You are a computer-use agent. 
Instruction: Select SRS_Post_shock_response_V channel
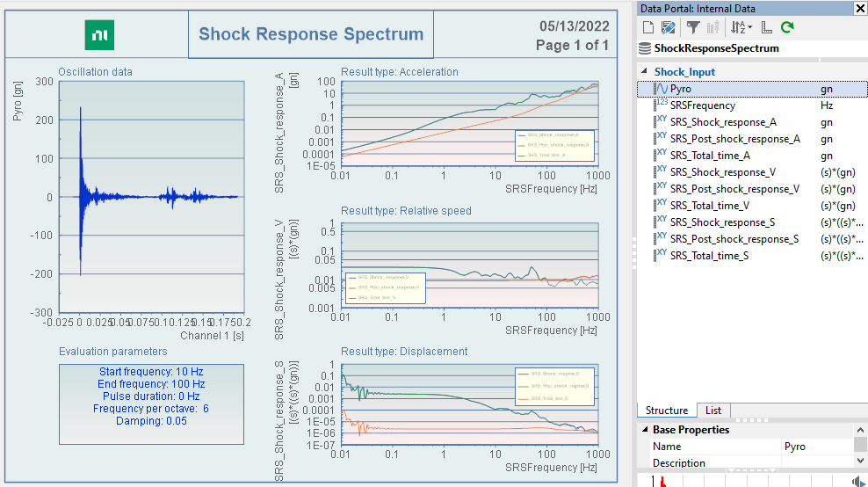[734, 189]
